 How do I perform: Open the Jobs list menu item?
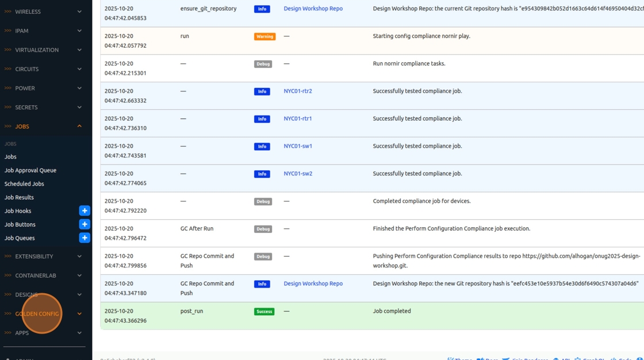click(10, 157)
